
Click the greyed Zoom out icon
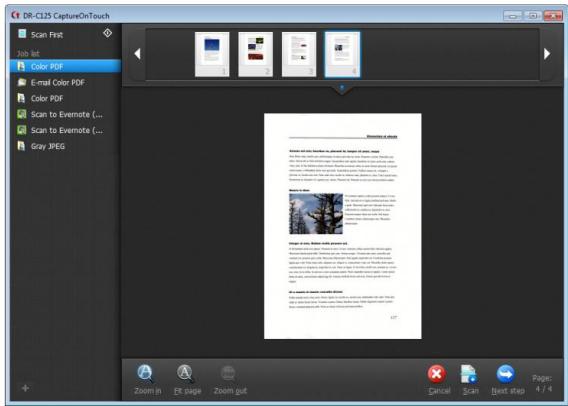[228, 373]
